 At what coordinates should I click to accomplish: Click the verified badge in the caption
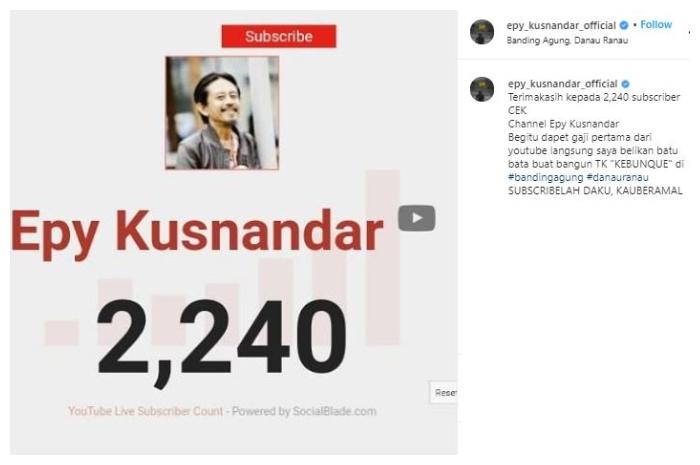coord(625,83)
